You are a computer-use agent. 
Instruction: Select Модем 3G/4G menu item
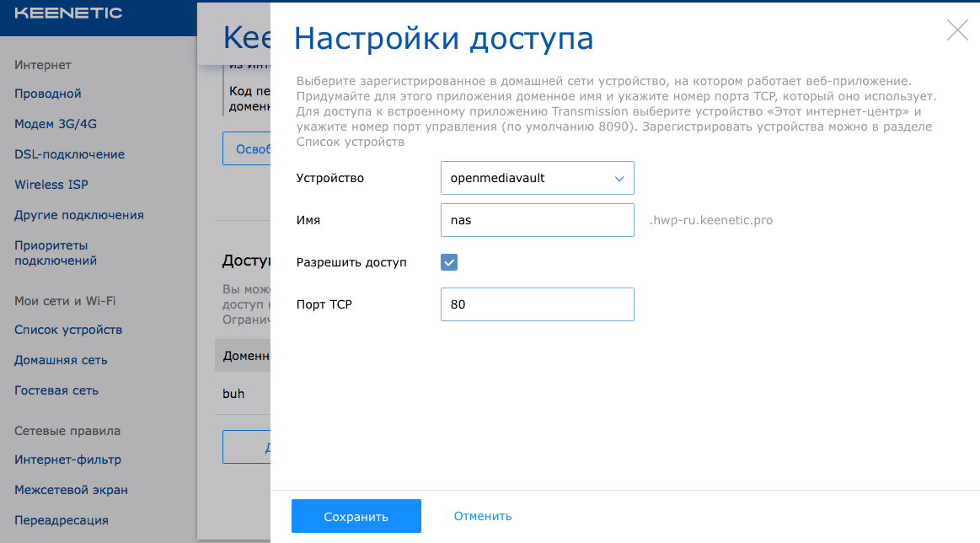[x=56, y=124]
